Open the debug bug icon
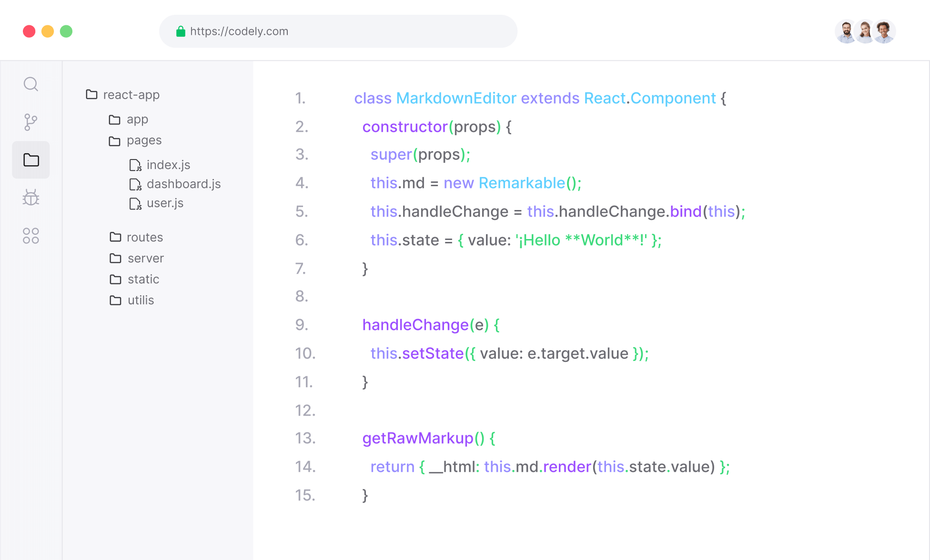The width and height of the screenshot is (930, 560). [x=31, y=197]
